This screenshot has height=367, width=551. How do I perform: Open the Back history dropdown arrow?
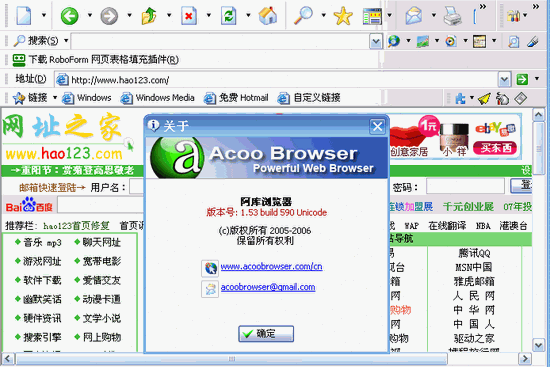point(90,15)
